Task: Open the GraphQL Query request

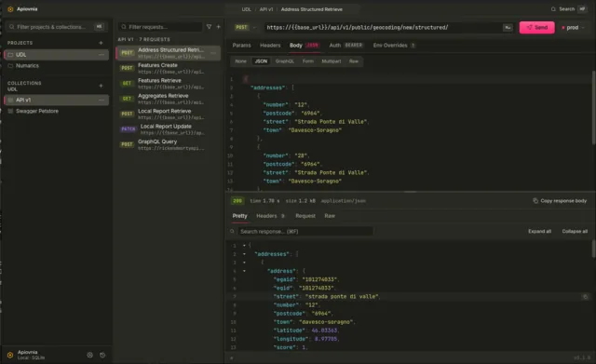Action: pyautogui.click(x=168, y=144)
